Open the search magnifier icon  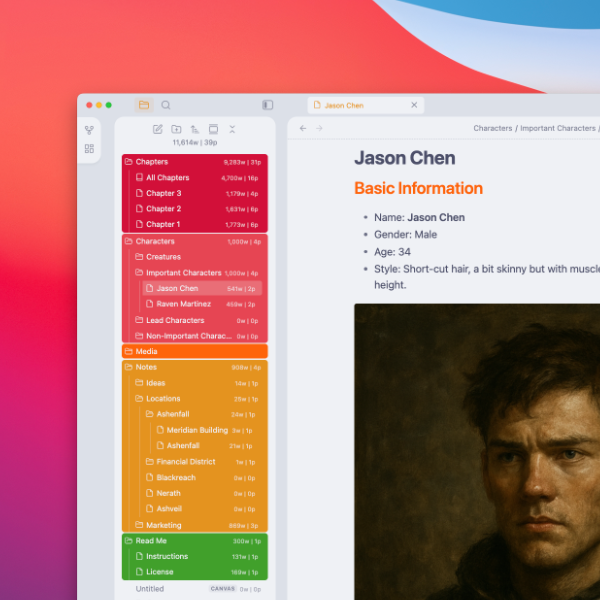tap(166, 105)
